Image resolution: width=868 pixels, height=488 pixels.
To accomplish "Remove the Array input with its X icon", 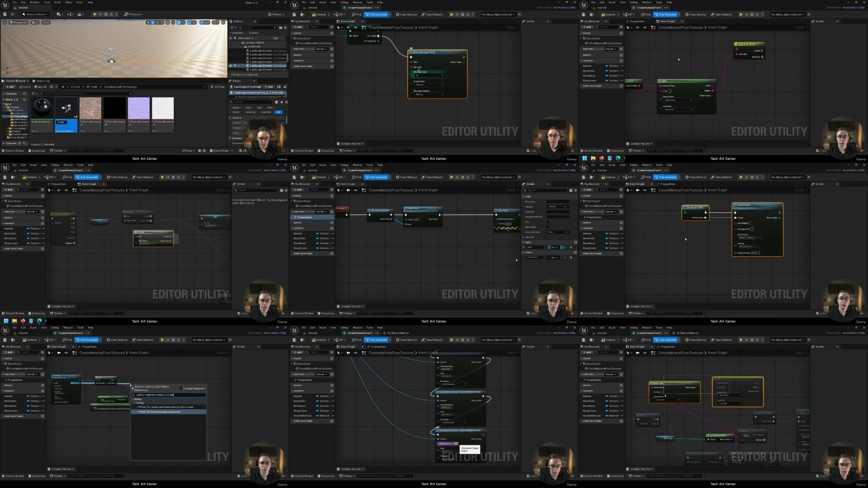I will (x=571, y=247).
